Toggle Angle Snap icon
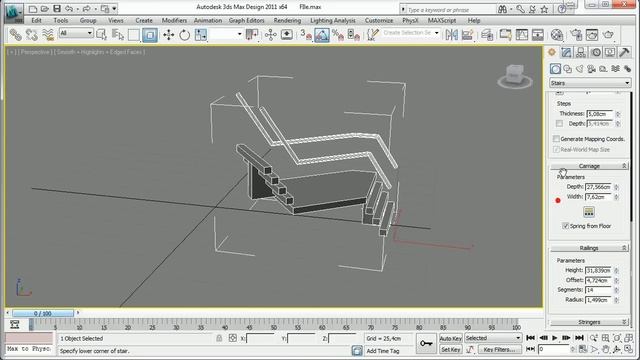This screenshot has height=360, width=640. (322, 35)
